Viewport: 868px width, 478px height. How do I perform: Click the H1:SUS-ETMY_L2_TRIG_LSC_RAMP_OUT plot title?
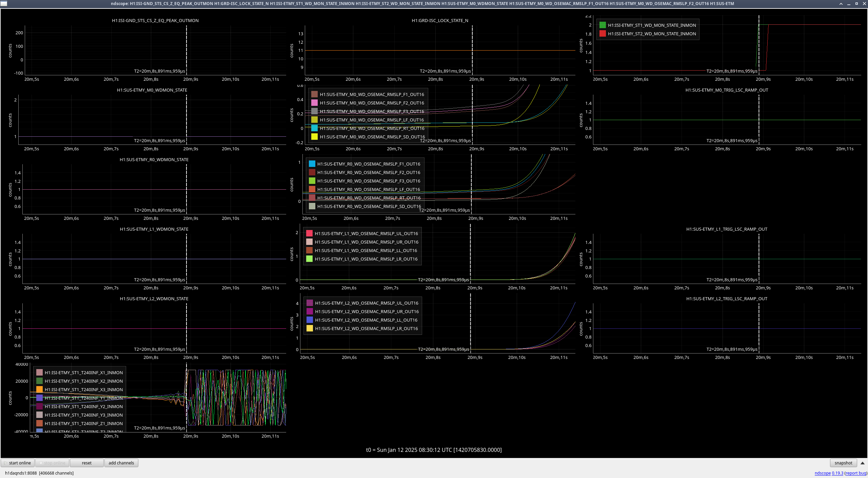(x=727, y=299)
